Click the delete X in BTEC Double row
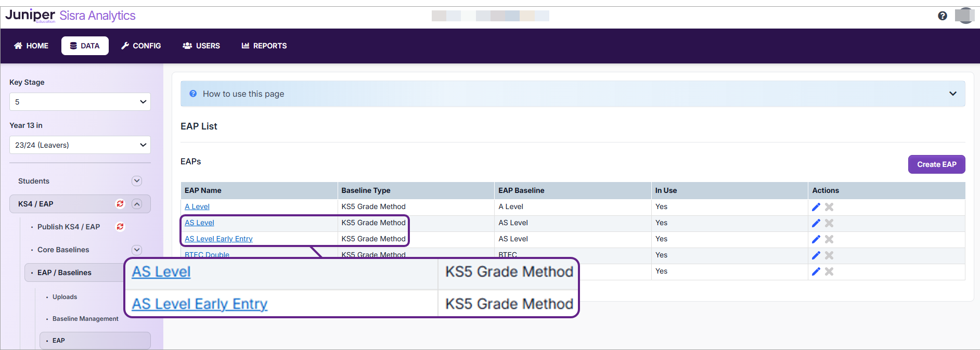This screenshot has width=980, height=350. 829,255
